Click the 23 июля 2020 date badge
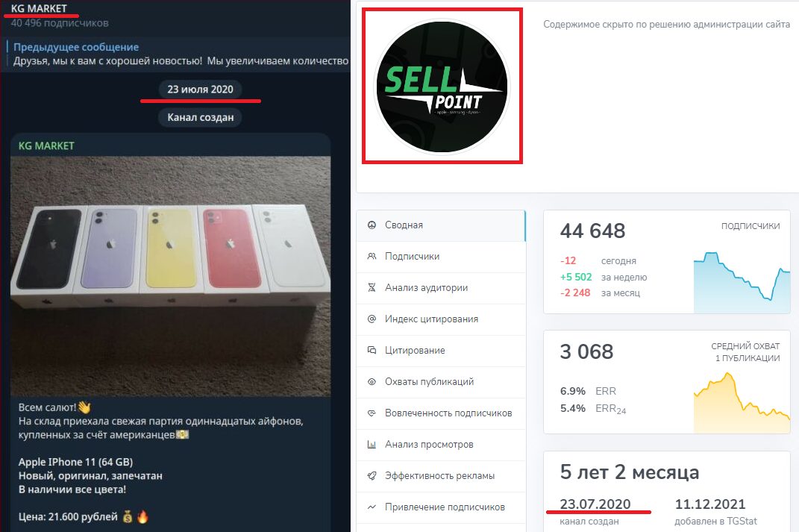 (x=200, y=90)
